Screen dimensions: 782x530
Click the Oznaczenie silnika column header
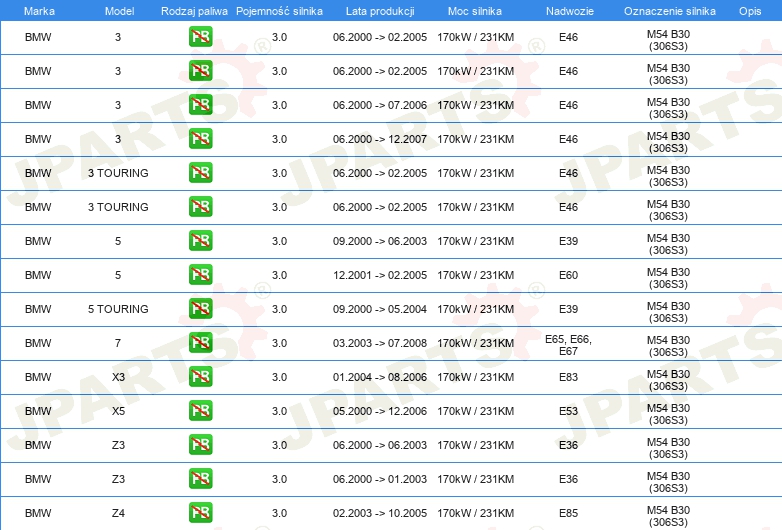[669, 11]
